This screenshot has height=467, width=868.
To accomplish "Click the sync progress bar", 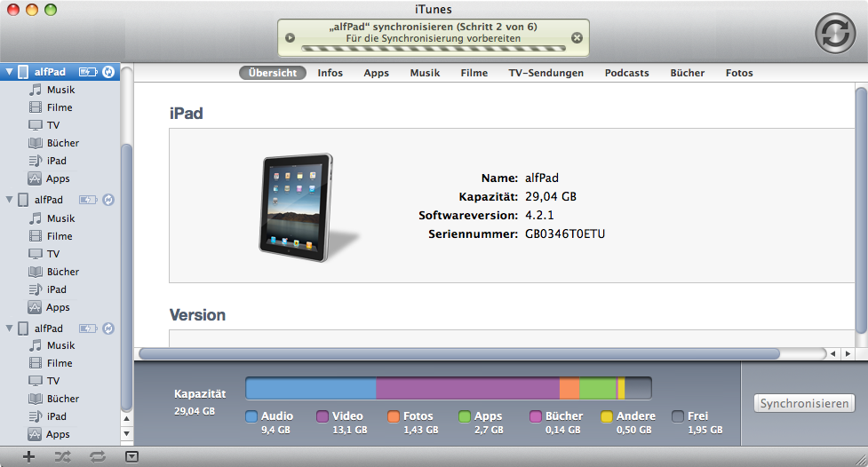I will (x=434, y=49).
